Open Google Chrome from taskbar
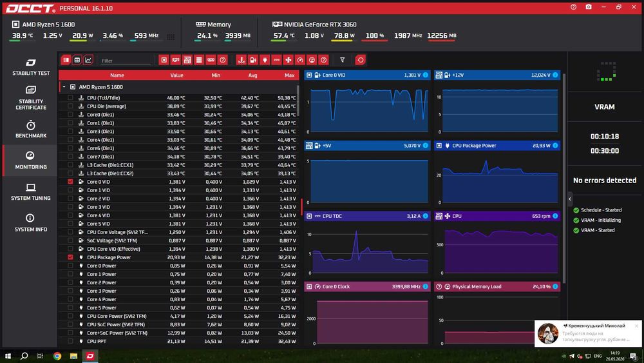 [x=57, y=356]
